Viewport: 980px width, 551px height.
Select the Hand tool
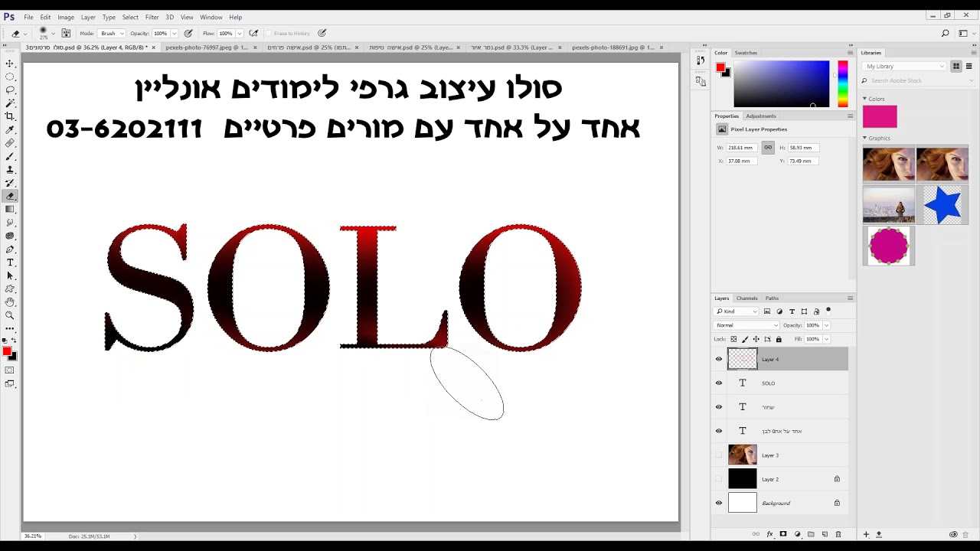pyautogui.click(x=10, y=302)
